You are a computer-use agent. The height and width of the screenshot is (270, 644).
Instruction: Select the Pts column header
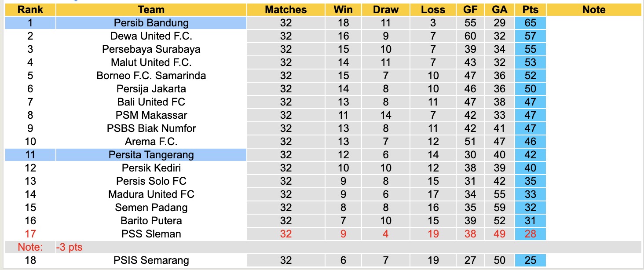coord(531,10)
